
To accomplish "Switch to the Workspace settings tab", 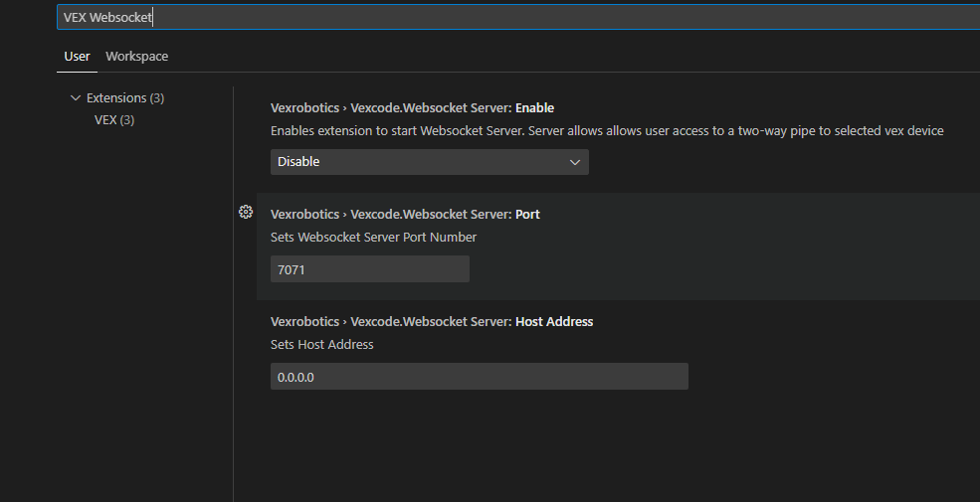I will tap(137, 57).
